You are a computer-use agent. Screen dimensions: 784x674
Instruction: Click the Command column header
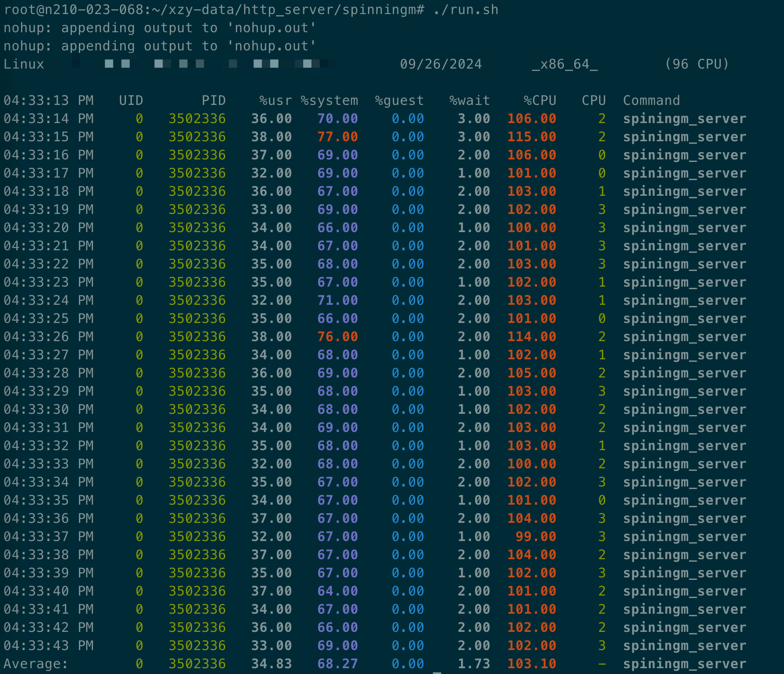(651, 100)
